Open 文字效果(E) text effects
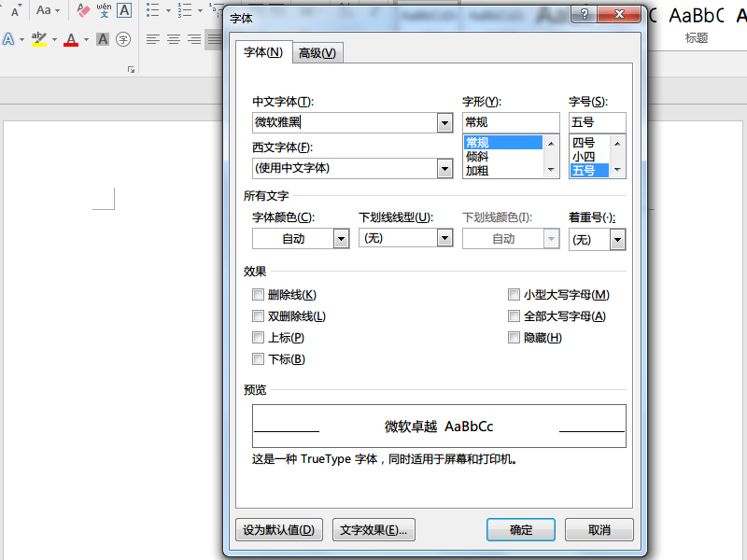The width and height of the screenshot is (747, 560). tap(373, 529)
